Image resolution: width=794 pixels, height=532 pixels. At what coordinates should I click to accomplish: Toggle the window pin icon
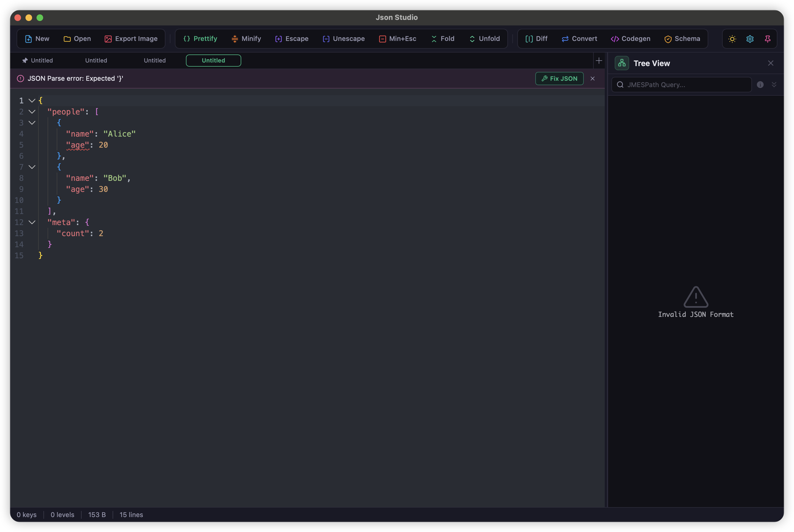(x=767, y=39)
